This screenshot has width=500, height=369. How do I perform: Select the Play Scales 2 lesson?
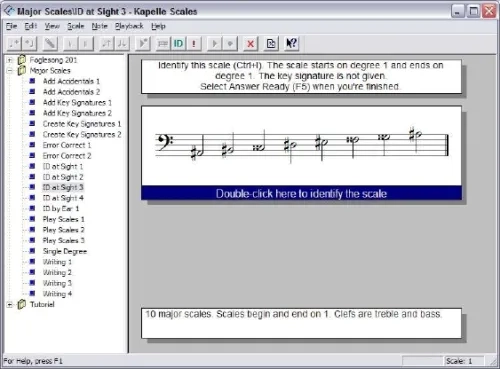tap(64, 230)
